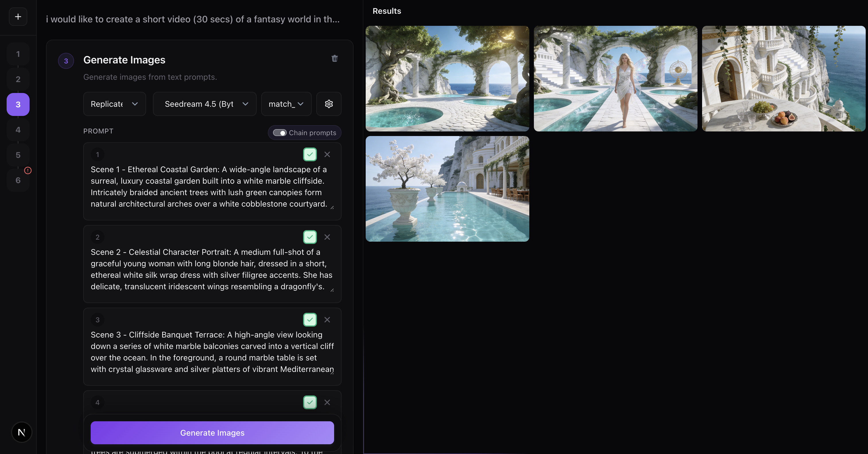Select the highlighted step 3 in the sidebar

(x=18, y=104)
